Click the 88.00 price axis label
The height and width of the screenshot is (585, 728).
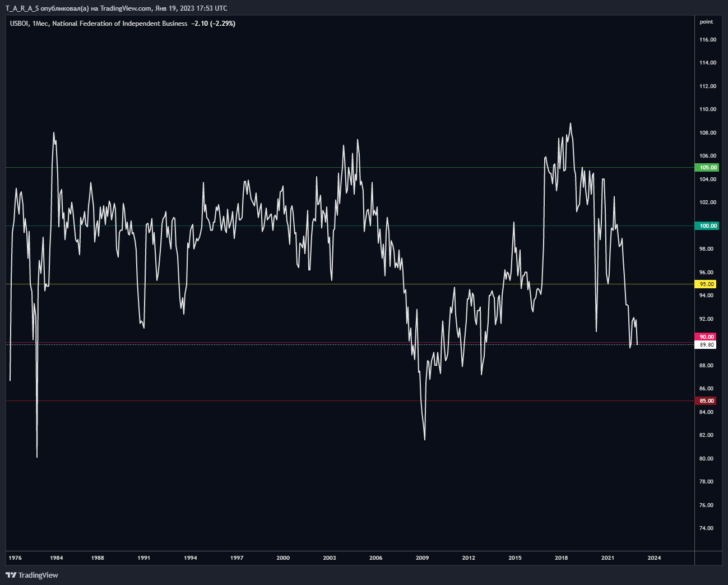[706, 366]
